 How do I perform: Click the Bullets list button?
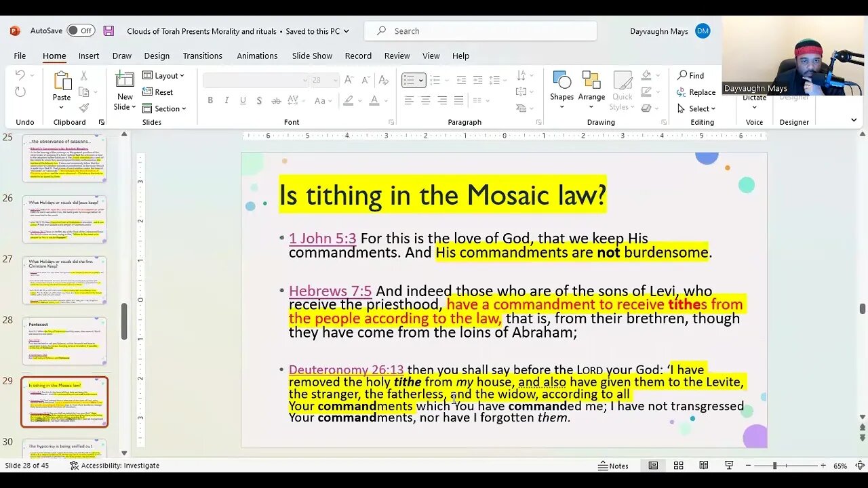tap(409, 80)
